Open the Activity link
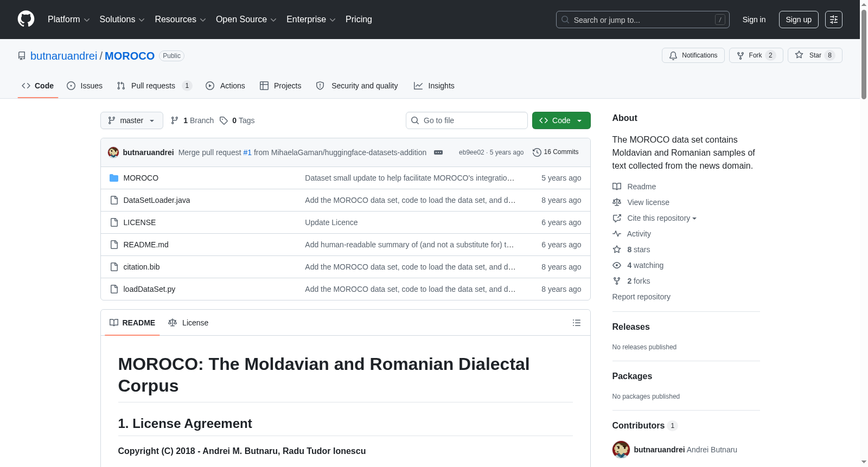The width and height of the screenshot is (868, 467). pos(631,234)
